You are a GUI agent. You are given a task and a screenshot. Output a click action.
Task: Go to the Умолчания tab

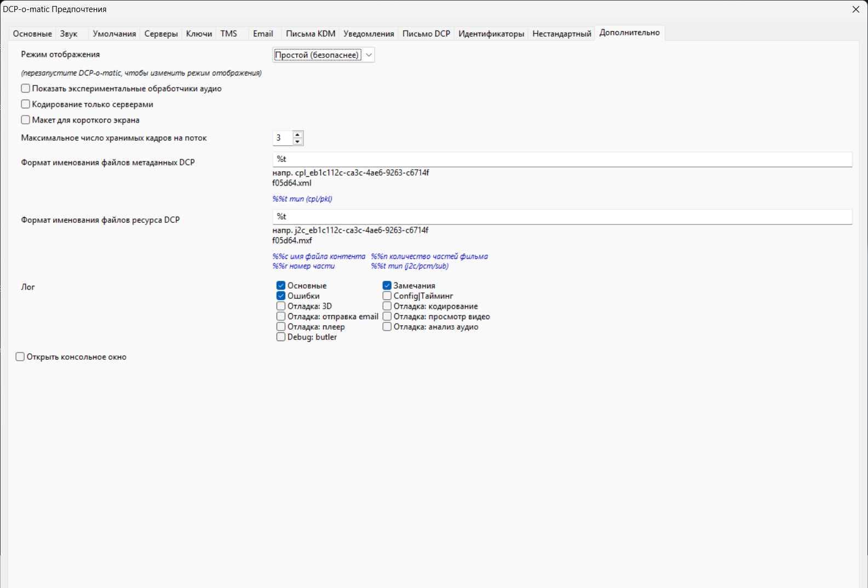point(114,34)
